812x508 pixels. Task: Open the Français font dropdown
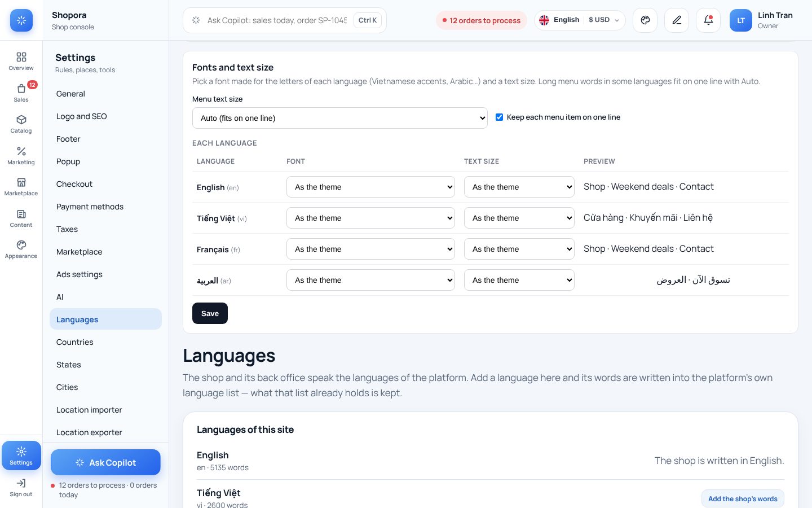370,249
